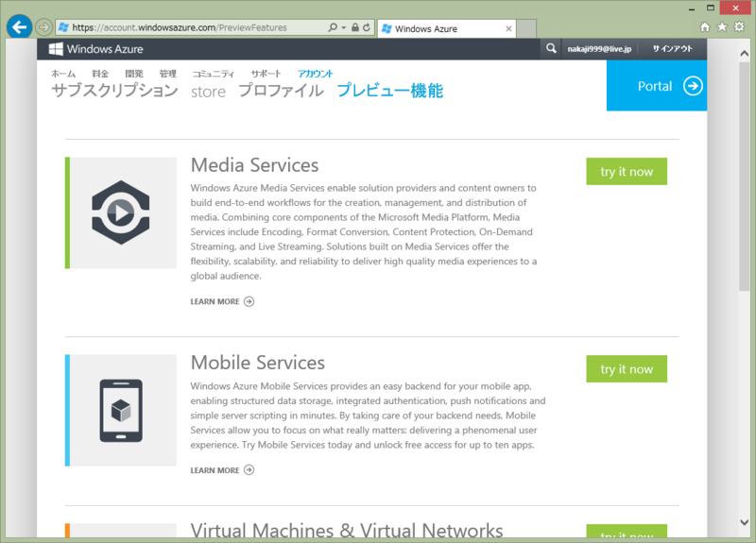Close the Windows Azure browser tab
The image size is (756, 543).
click(x=508, y=29)
